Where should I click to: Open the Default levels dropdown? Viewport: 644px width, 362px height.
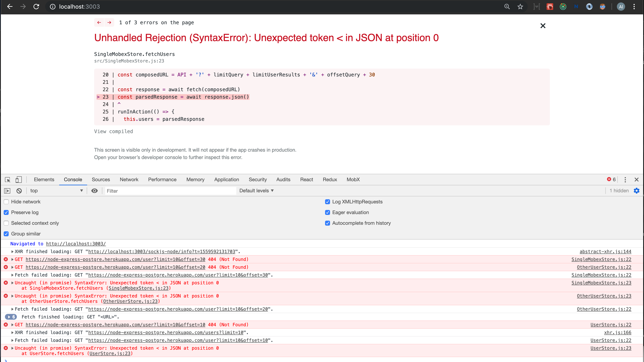pyautogui.click(x=256, y=191)
